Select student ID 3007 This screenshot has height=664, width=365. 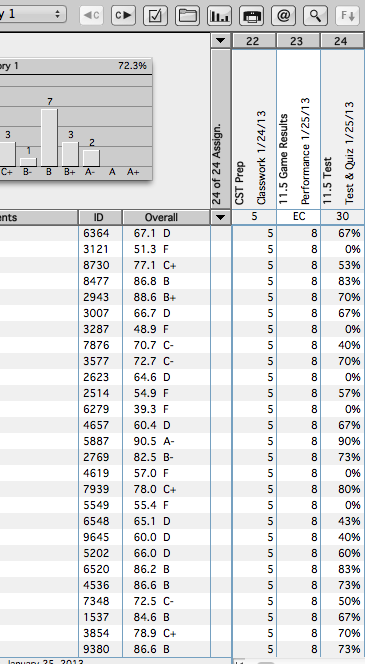(x=96, y=313)
